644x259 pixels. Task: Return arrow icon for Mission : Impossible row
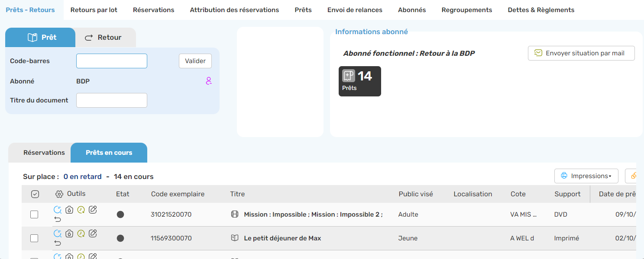pyautogui.click(x=58, y=219)
